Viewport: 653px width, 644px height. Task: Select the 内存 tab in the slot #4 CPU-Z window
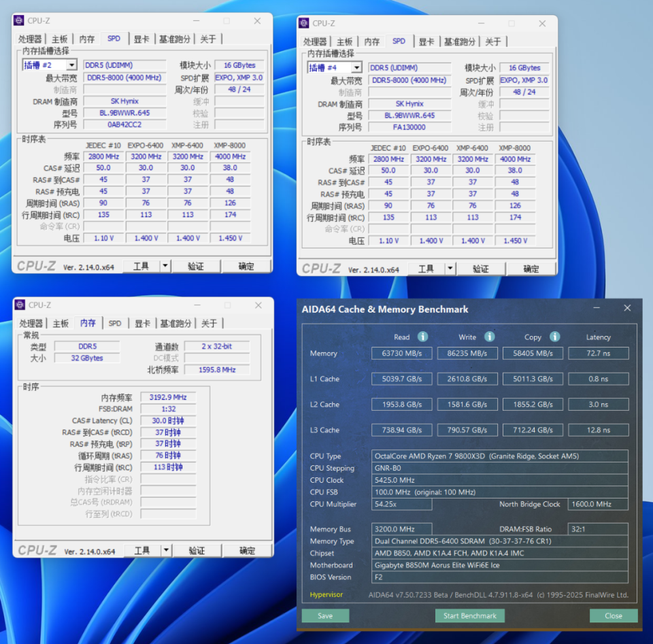point(371,41)
